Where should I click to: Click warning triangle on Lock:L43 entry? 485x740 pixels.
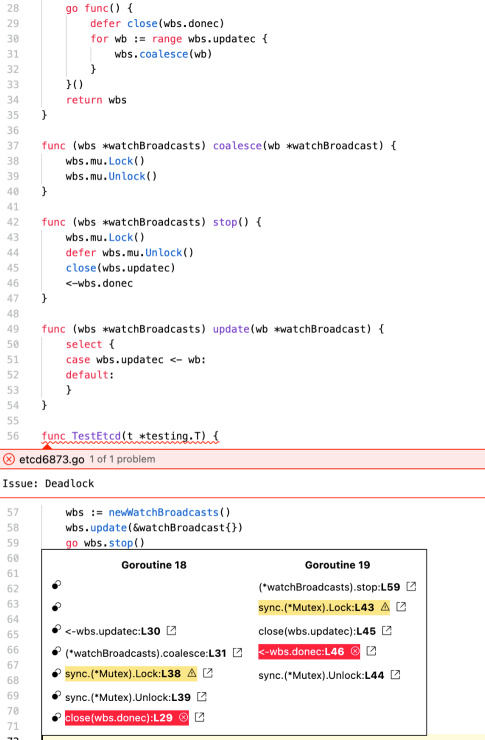[385, 606]
